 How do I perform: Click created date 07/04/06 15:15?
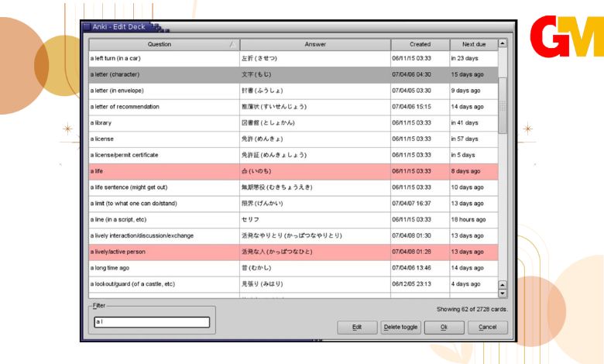[420, 107]
